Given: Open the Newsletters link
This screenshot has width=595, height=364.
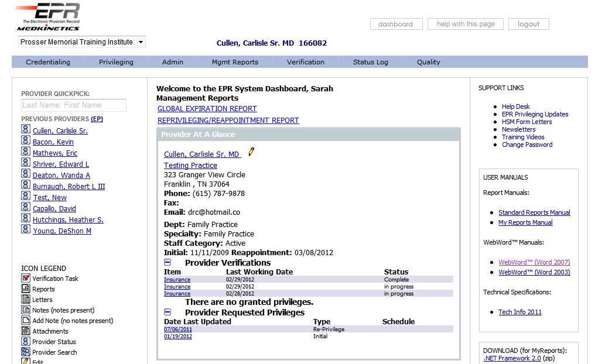Looking at the screenshot, I should [518, 129].
